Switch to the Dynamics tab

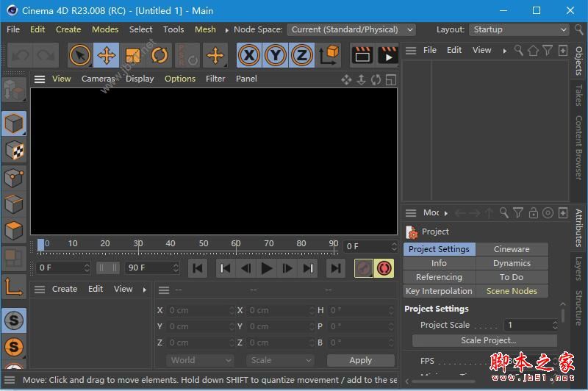[512, 263]
